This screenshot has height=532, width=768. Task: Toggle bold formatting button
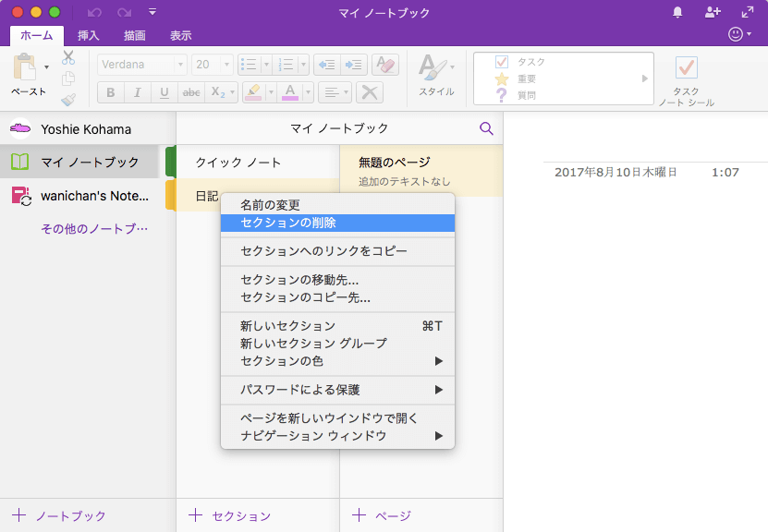tap(111, 92)
